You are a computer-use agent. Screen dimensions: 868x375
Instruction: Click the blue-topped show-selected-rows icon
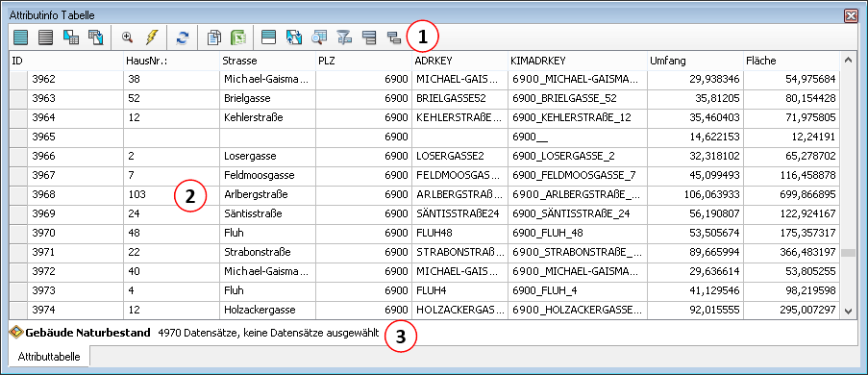tap(268, 37)
